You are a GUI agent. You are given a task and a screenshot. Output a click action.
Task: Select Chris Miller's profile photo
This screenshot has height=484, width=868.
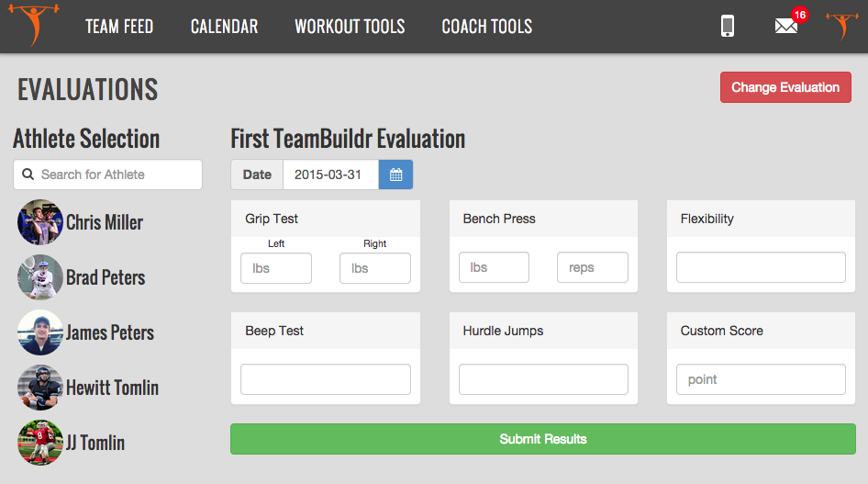pos(39,222)
